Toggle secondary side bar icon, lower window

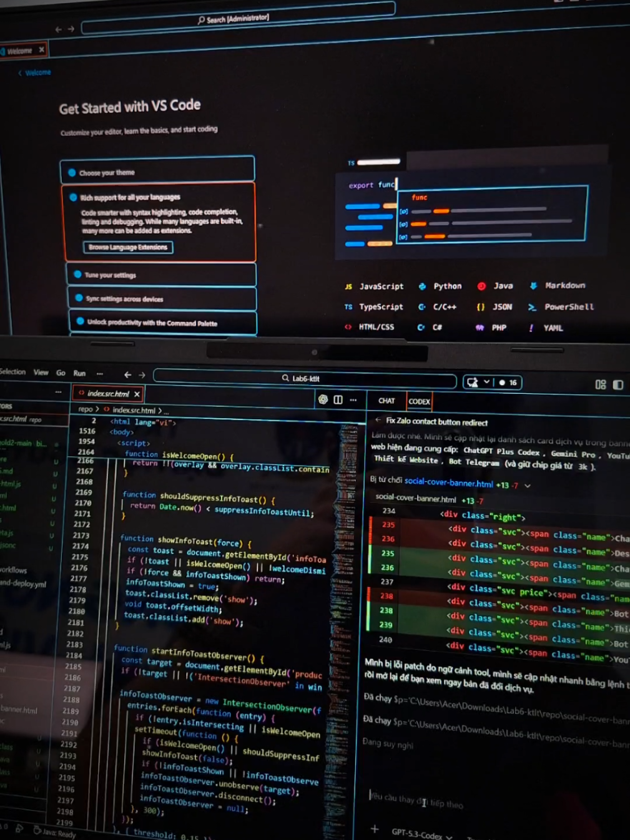618,384
